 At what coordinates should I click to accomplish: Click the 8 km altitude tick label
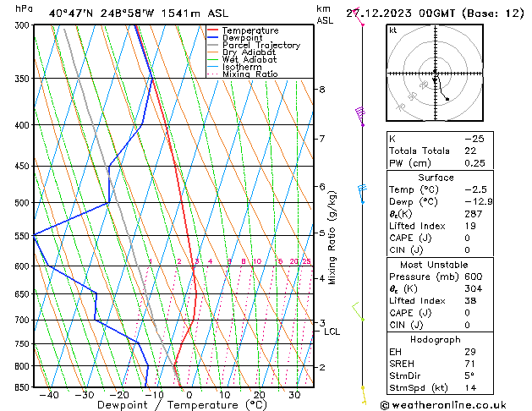[321, 90]
